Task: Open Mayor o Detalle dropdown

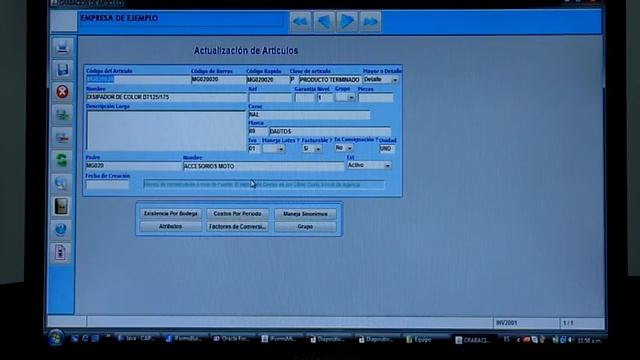Action: [395, 80]
